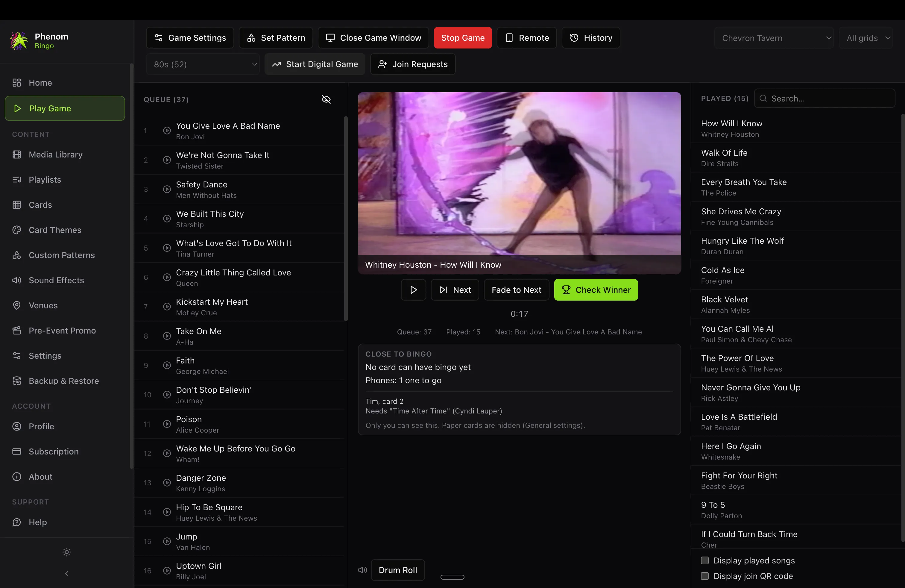Check the Display join QR code box

pos(704,576)
